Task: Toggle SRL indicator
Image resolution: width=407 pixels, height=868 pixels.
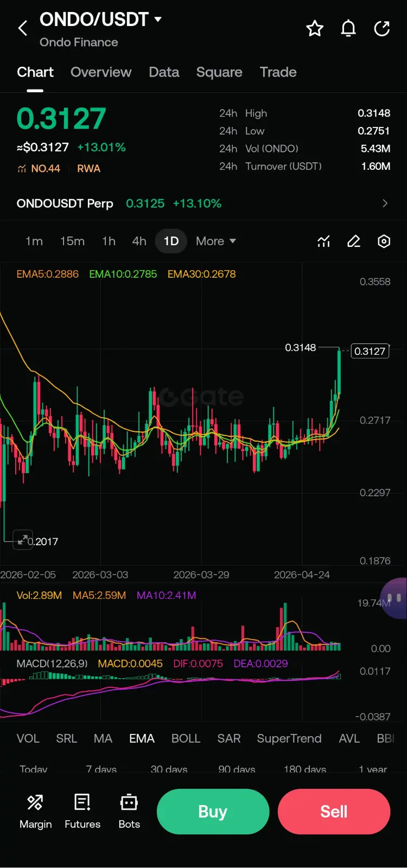Action: tap(67, 738)
